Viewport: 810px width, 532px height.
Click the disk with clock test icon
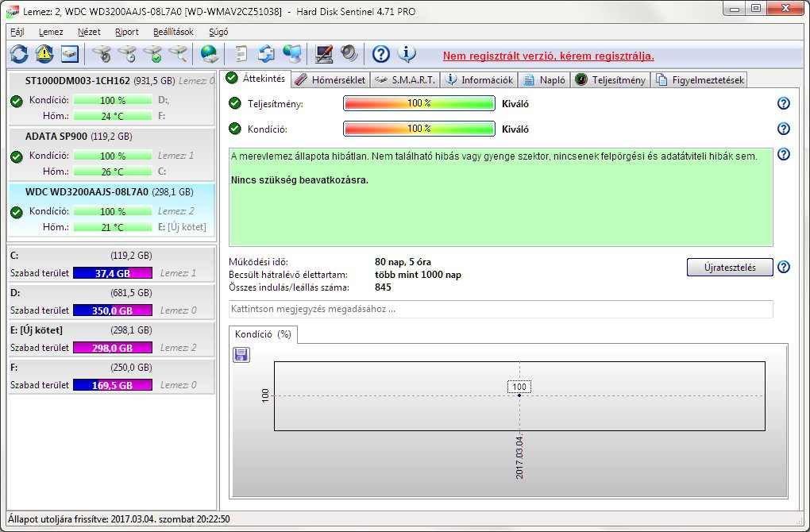tap(127, 54)
